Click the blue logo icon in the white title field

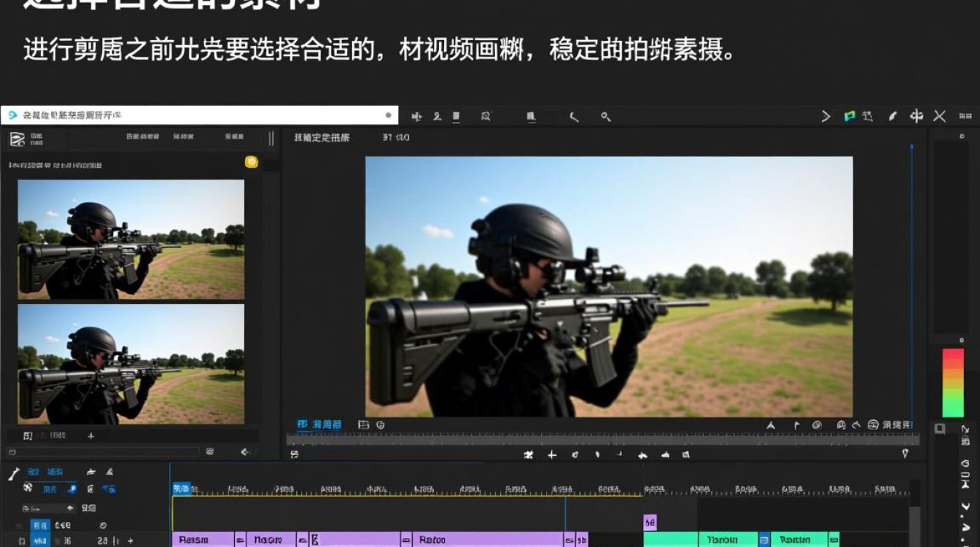tap(12, 115)
